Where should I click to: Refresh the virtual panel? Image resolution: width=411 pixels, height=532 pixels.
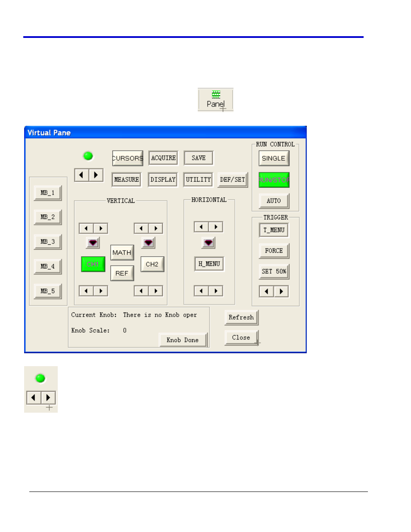tap(241, 317)
